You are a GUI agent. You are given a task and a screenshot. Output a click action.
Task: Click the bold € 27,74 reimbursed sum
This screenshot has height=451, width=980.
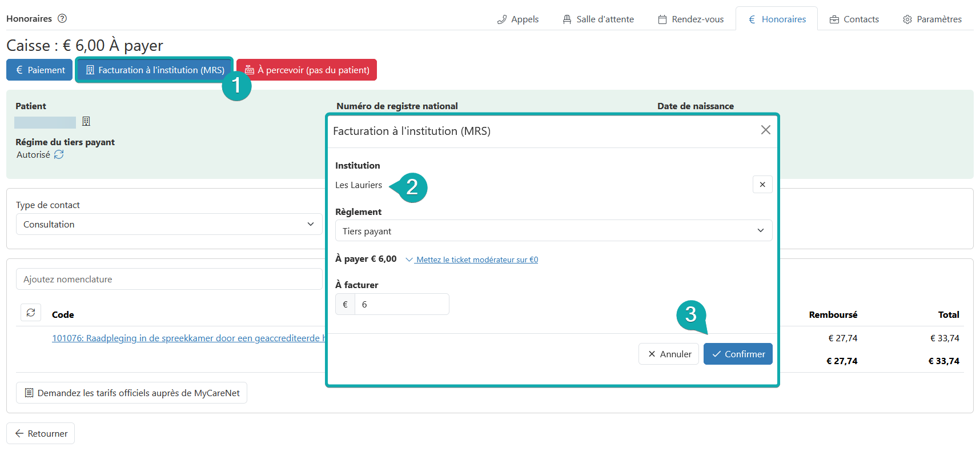[842, 361]
